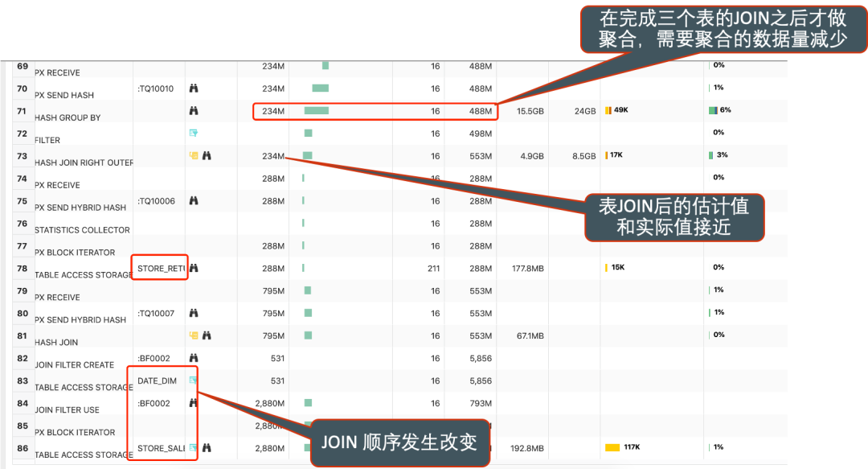This screenshot has width=868, height=469.
Task: Select the JOIN FILTER CREATE operation
Action: coord(74,364)
